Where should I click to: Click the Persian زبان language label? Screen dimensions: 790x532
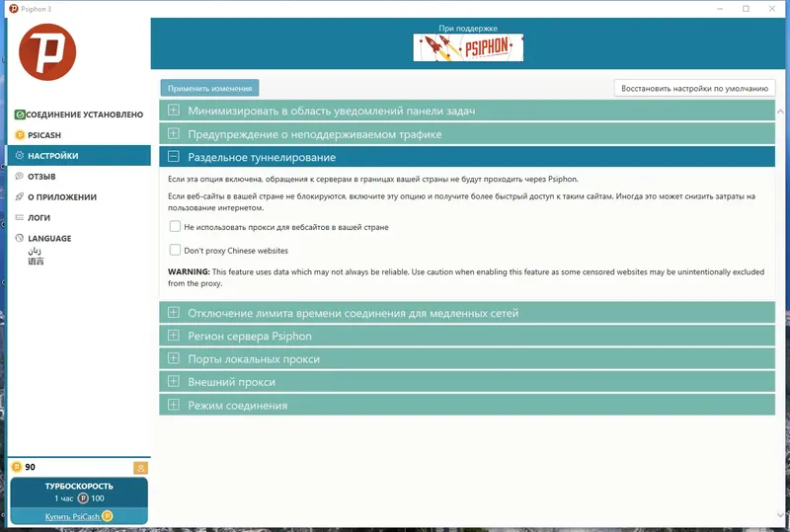tap(35, 251)
